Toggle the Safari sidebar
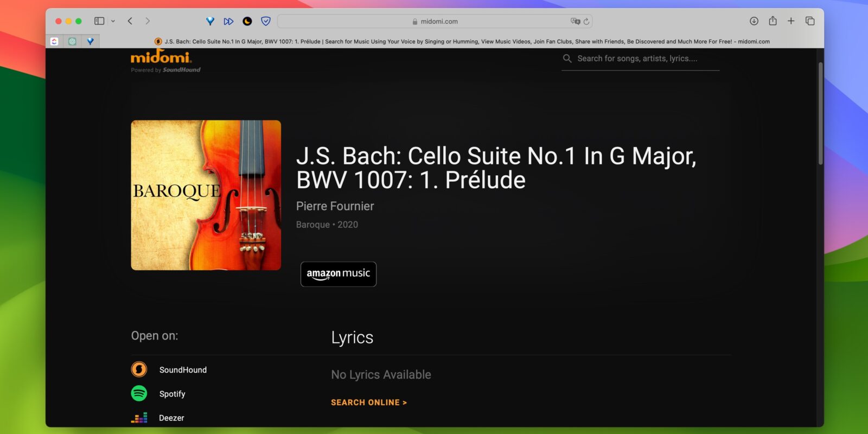868x434 pixels. point(99,21)
